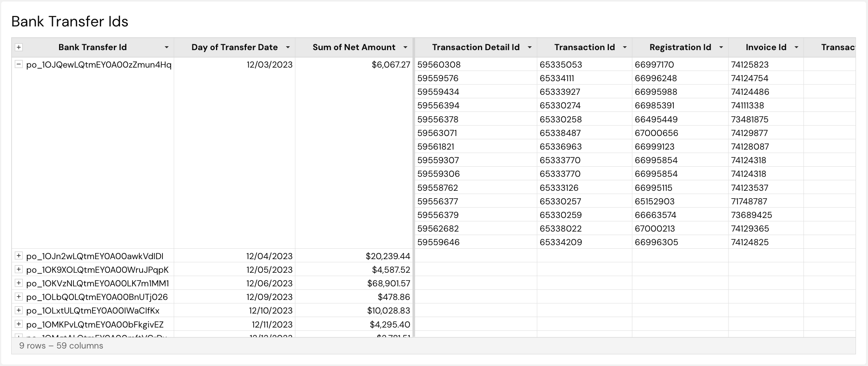Open the Day of Transfer Date dropdown

[288, 47]
